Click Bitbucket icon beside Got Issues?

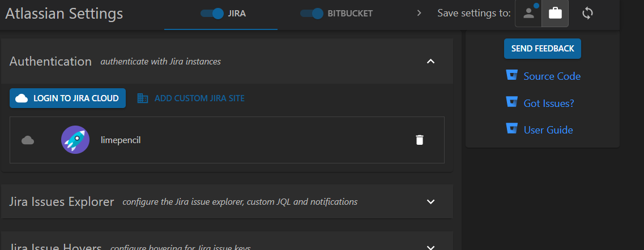512,102
